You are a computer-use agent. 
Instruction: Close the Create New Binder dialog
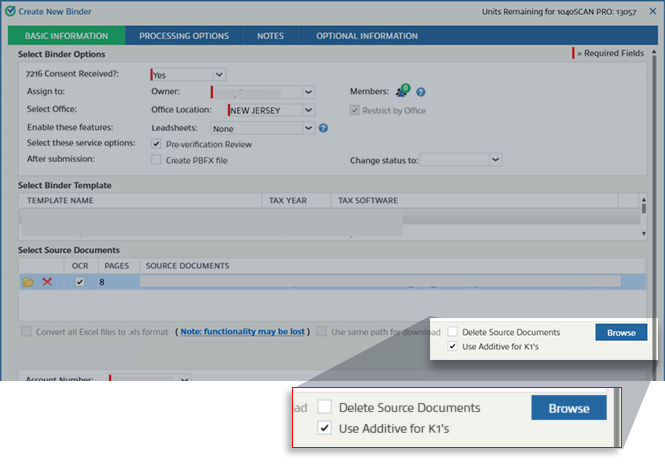pos(653,11)
